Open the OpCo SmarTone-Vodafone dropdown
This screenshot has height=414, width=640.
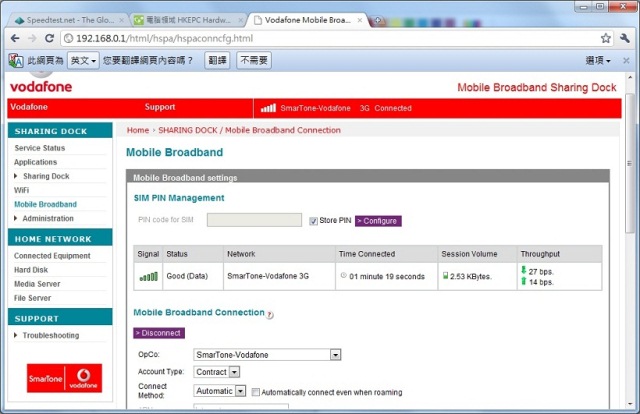coord(267,355)
